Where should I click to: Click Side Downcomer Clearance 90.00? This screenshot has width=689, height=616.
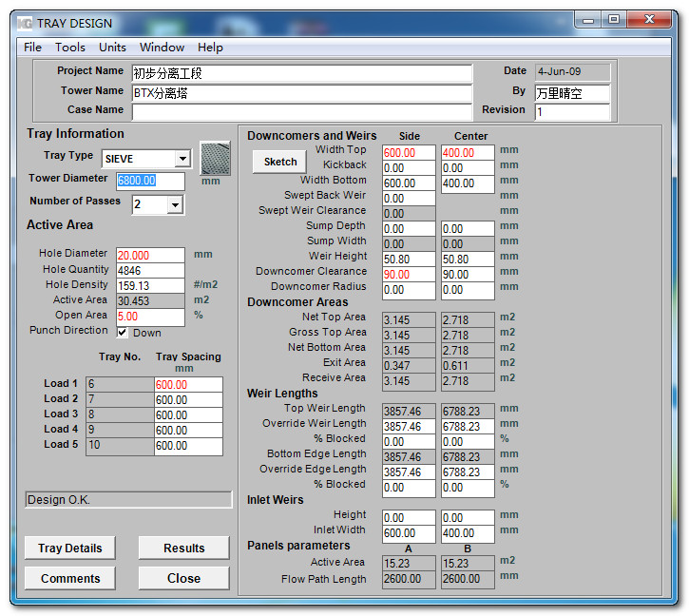click(409, 275)
